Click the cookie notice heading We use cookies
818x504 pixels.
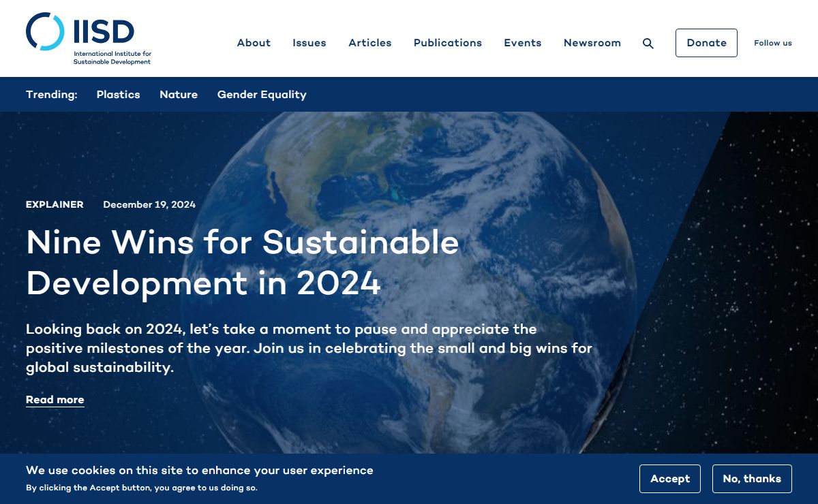pyautogui.click(x=200, y=471)
